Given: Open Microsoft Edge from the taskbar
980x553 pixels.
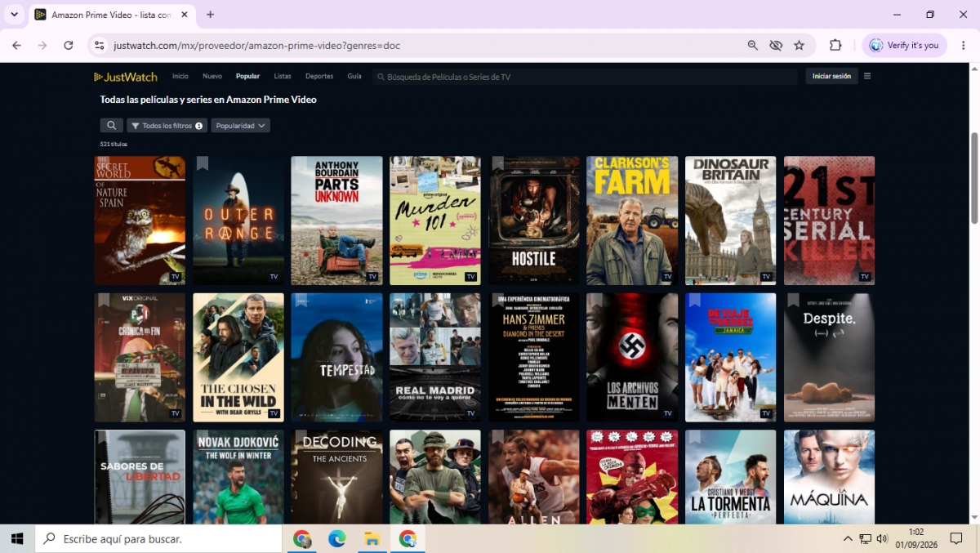Looking at the screenshot, I should pyautogui.click(x=337, y=538).
